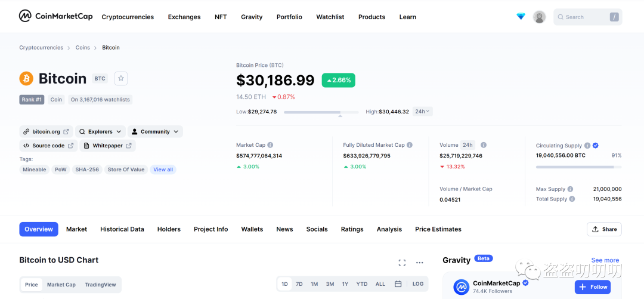Follow CoinMarketCap on Gravity
This screenshot has height=299, width=644.
[593, 286]
